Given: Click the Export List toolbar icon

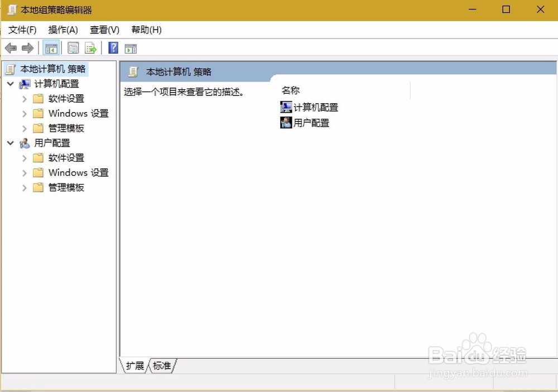Looking at the screenshot, I should point(90,48).
